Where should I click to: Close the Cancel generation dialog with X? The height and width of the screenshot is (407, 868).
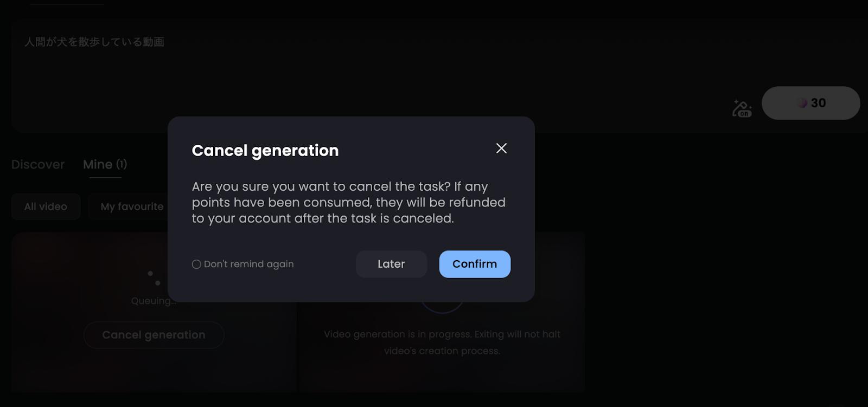coord(501,148)
